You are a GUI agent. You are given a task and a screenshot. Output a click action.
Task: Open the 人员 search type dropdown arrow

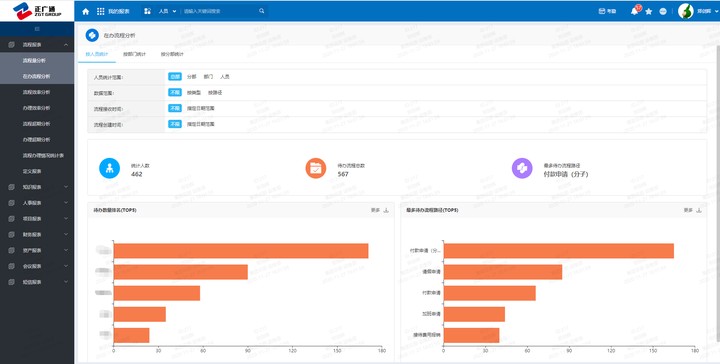click(x=174, y=11)
